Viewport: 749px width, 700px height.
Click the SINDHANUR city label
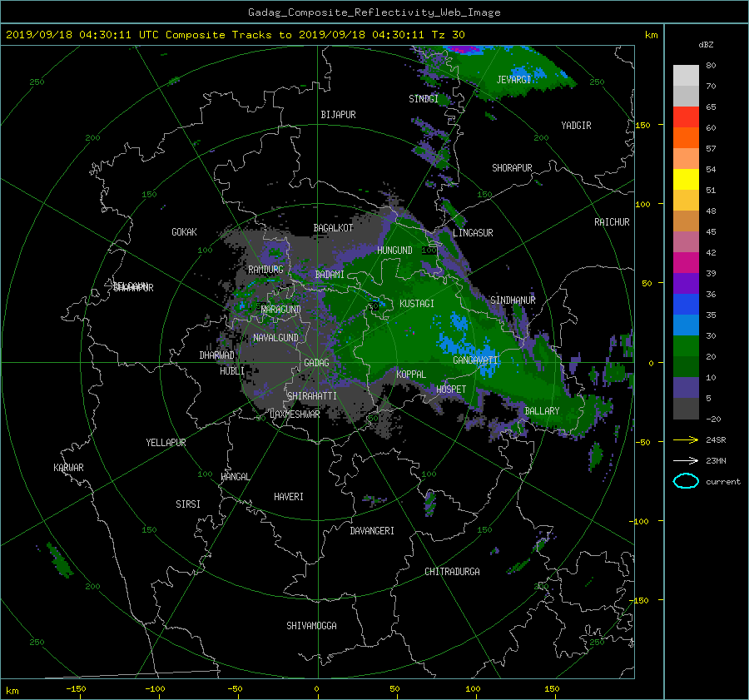513,300
